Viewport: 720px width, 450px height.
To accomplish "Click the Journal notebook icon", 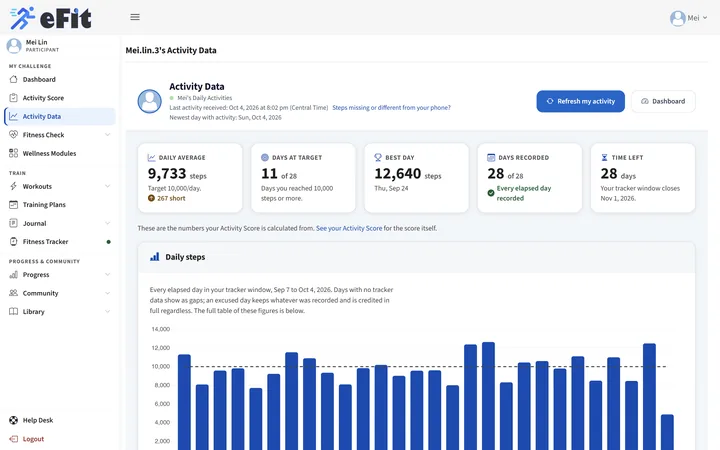I will coord(13,223).
